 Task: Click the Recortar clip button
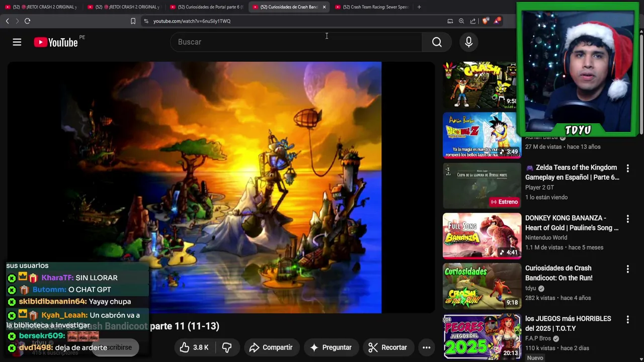click(387, 347)
